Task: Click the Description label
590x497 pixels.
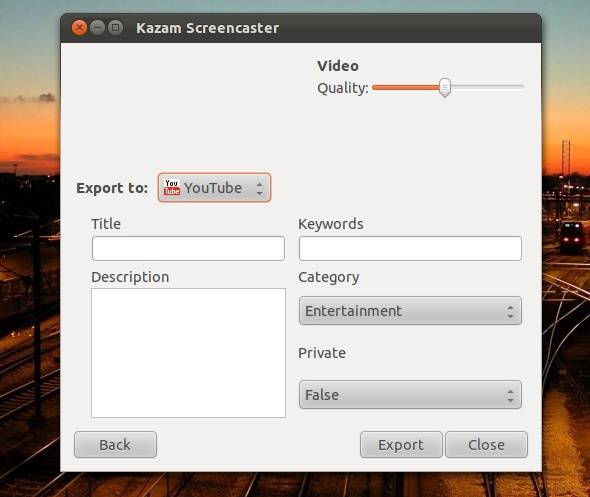Action: click(130, 277)
